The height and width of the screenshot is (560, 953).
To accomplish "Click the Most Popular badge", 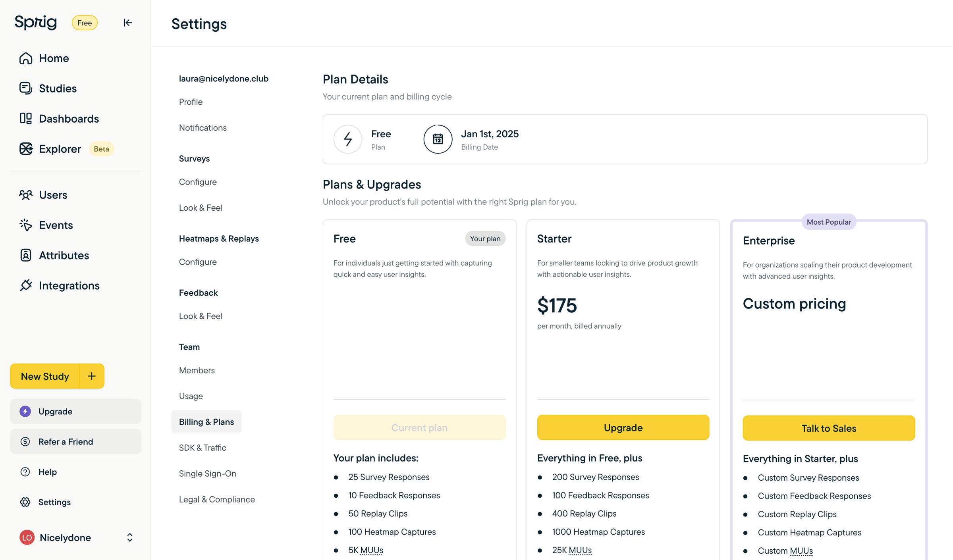I will coord(829,222).
